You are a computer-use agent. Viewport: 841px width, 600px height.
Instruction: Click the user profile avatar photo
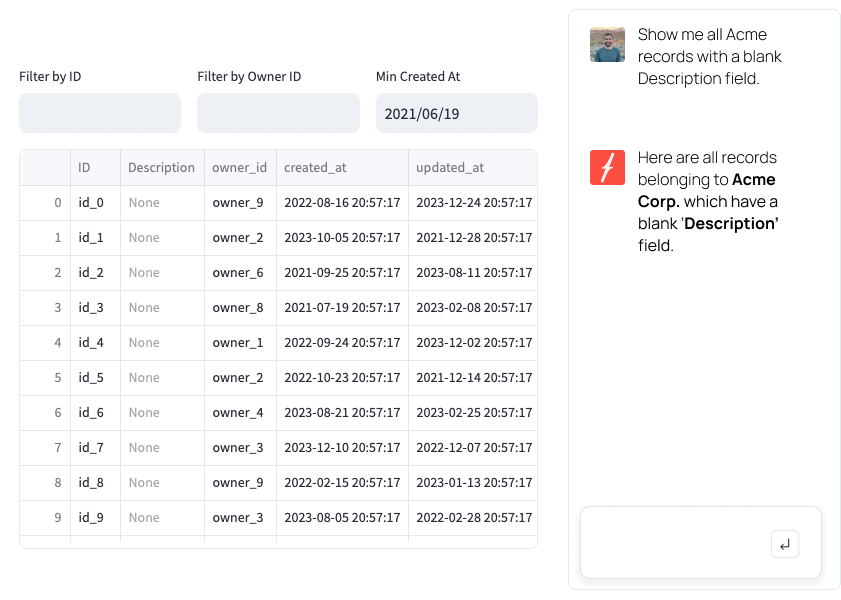coord(607,45)
